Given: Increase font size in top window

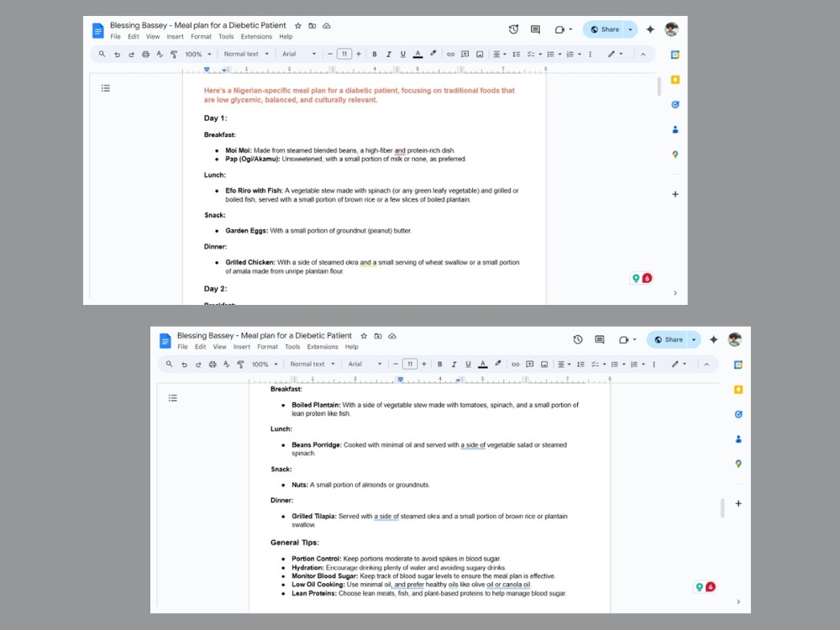Looking at the screenshot, I should [359, 54].
